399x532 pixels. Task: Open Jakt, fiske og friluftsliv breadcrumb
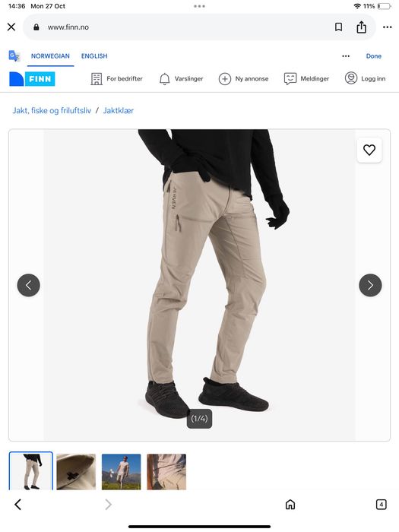[52, 111]
